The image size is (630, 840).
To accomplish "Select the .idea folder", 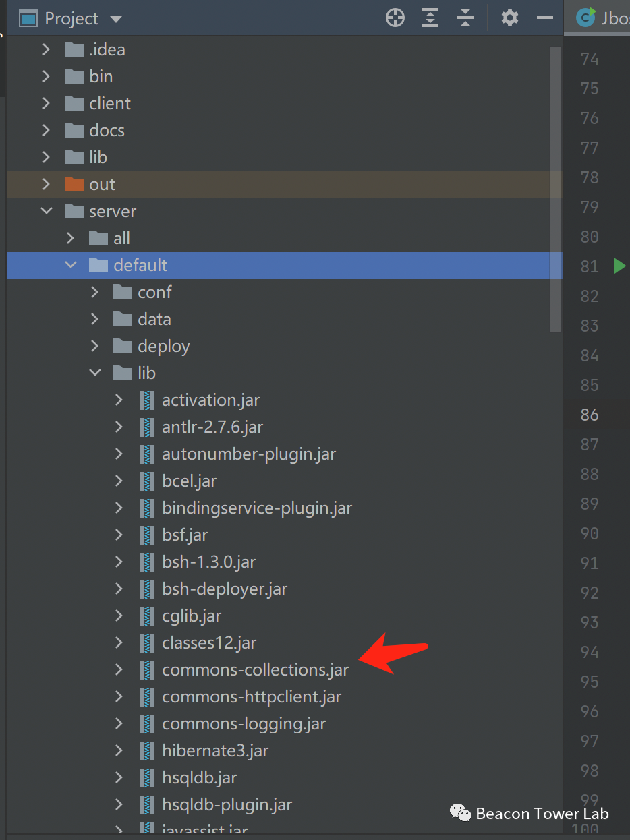I will click(x=107, y=50).
